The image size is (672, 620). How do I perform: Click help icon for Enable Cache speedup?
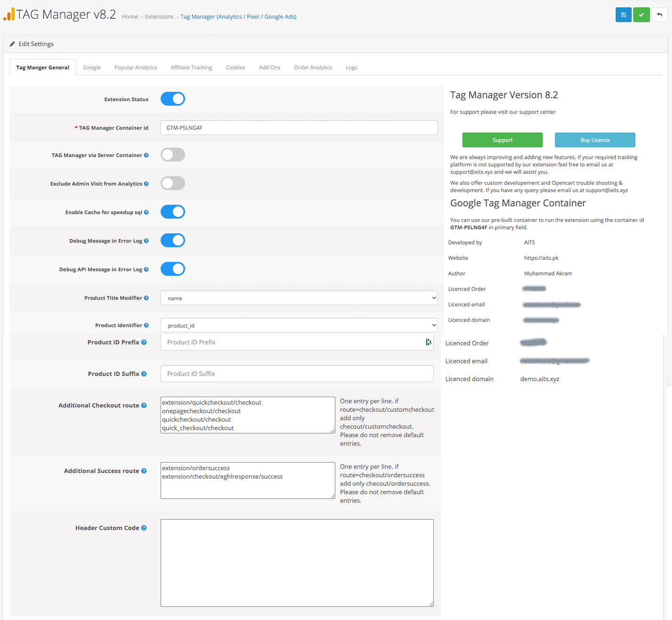[x=146, y=212]
